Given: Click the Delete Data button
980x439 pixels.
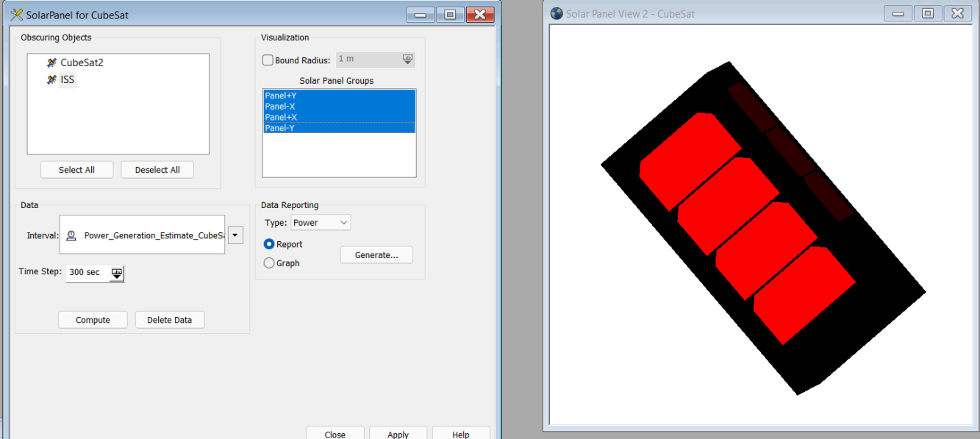Looking at the screenshot, I should [170, 320].
